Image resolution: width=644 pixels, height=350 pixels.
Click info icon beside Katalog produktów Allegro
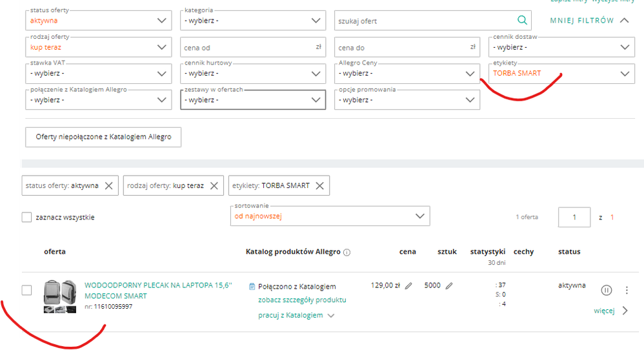tap(347, 252)
